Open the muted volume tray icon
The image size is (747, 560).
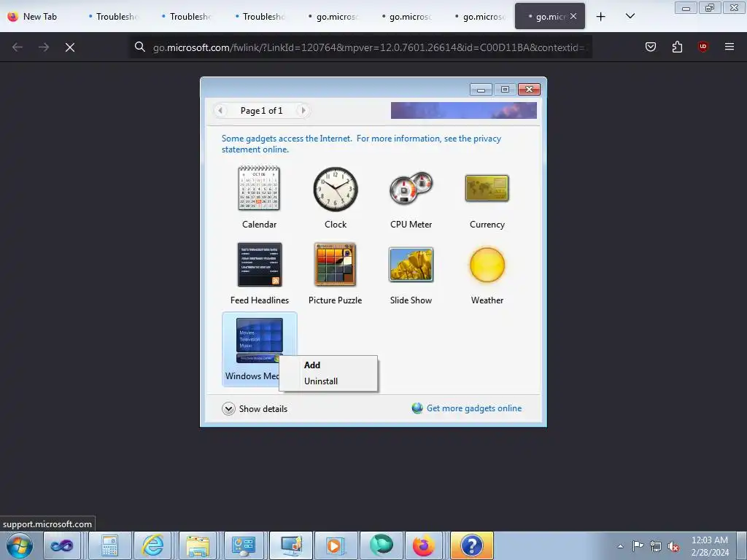tap(673, 546)
